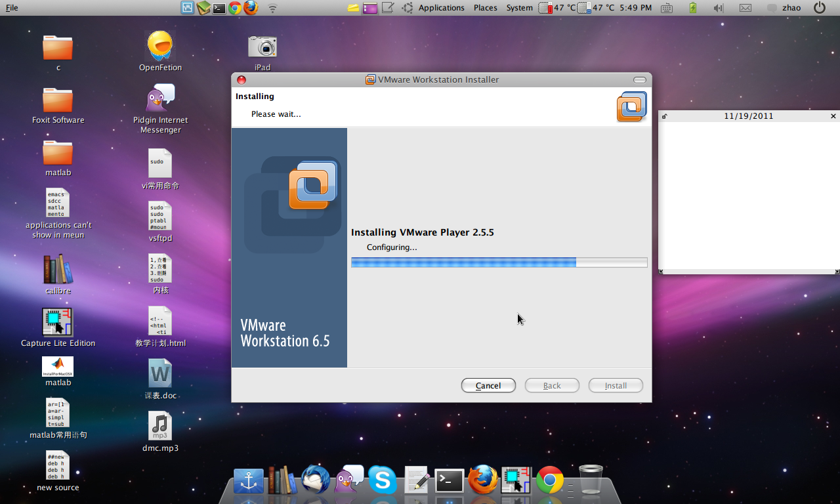
Task: Select the vsftpd text file
Action: tap(160, 217)
